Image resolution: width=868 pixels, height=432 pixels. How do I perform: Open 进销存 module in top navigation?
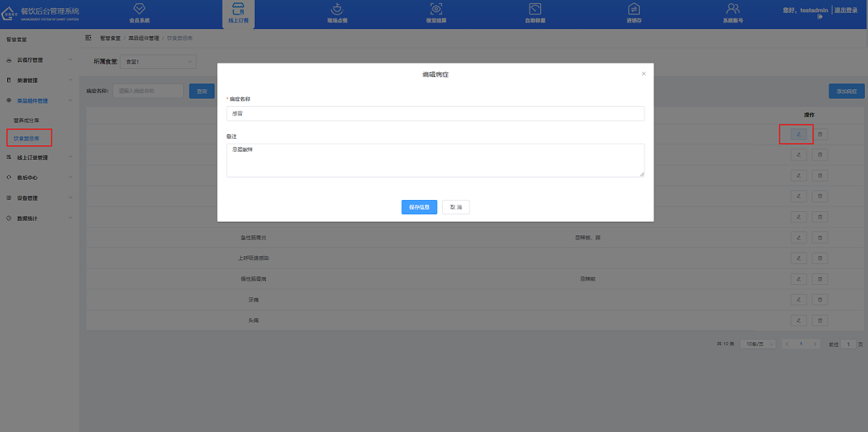633,13
